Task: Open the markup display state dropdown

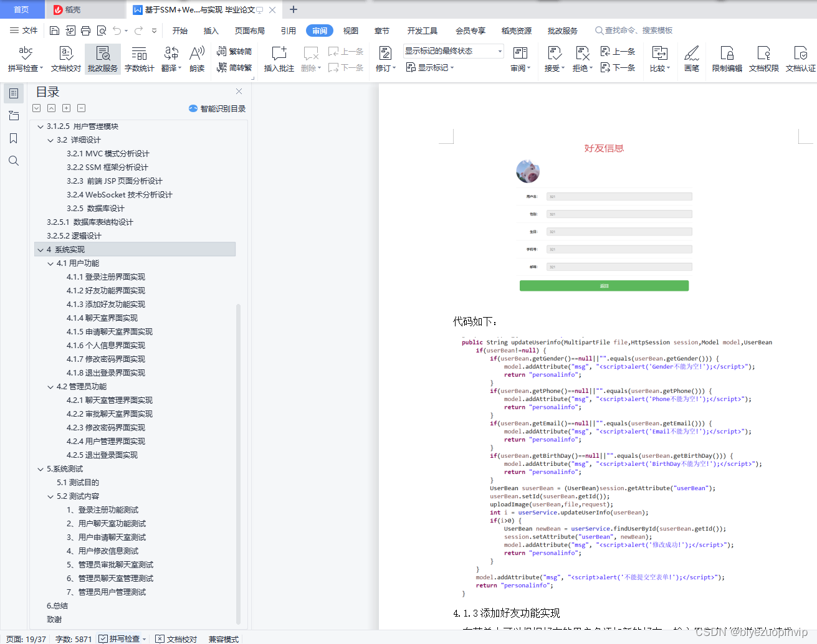Action: (x=453, y=51)
